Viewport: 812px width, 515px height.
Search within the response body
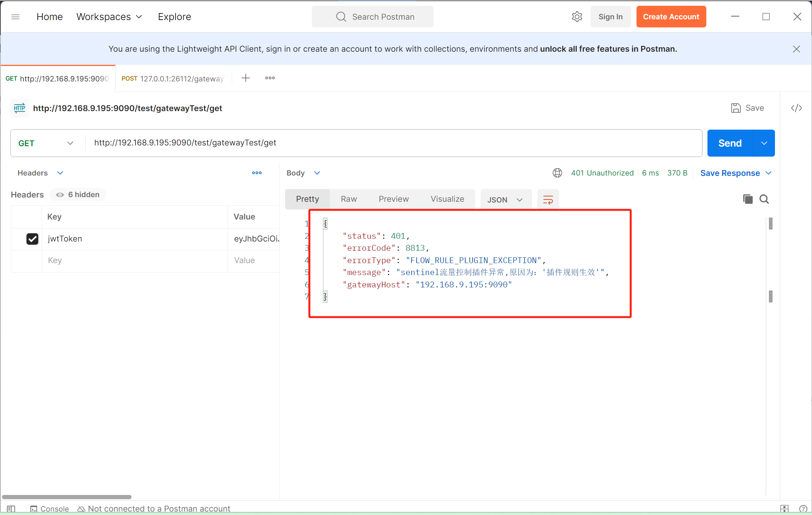pos(764,199)
